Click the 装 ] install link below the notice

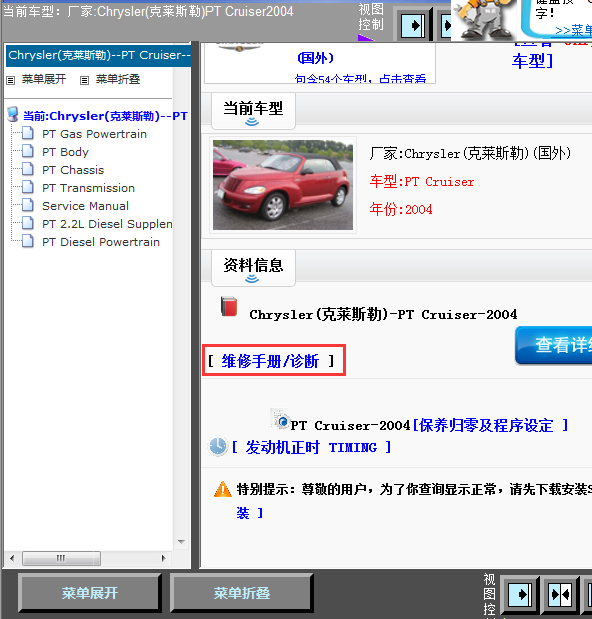249,513
